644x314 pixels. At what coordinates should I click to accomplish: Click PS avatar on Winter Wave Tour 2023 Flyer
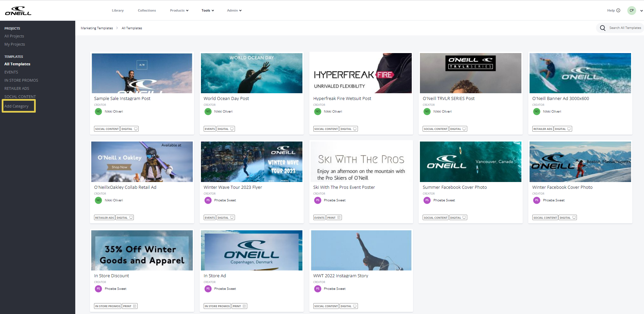208,200
